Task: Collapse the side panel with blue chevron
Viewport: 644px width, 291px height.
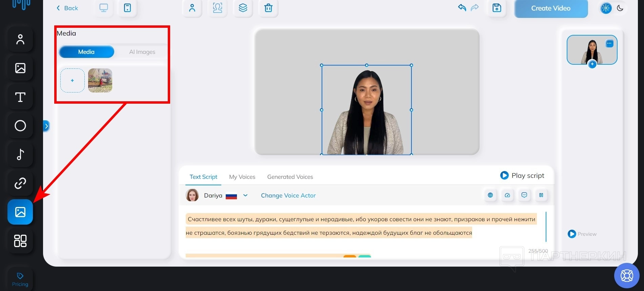Action: 46,126
